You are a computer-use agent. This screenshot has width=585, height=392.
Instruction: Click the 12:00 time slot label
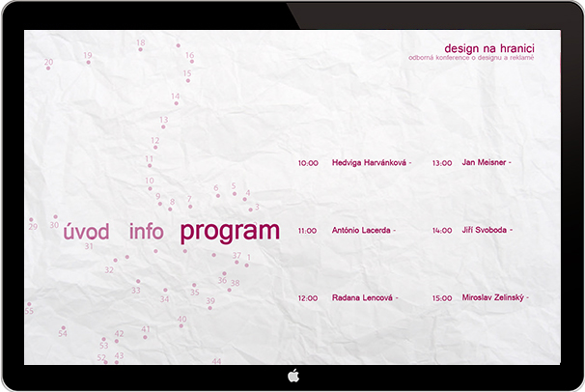(308, 298)
